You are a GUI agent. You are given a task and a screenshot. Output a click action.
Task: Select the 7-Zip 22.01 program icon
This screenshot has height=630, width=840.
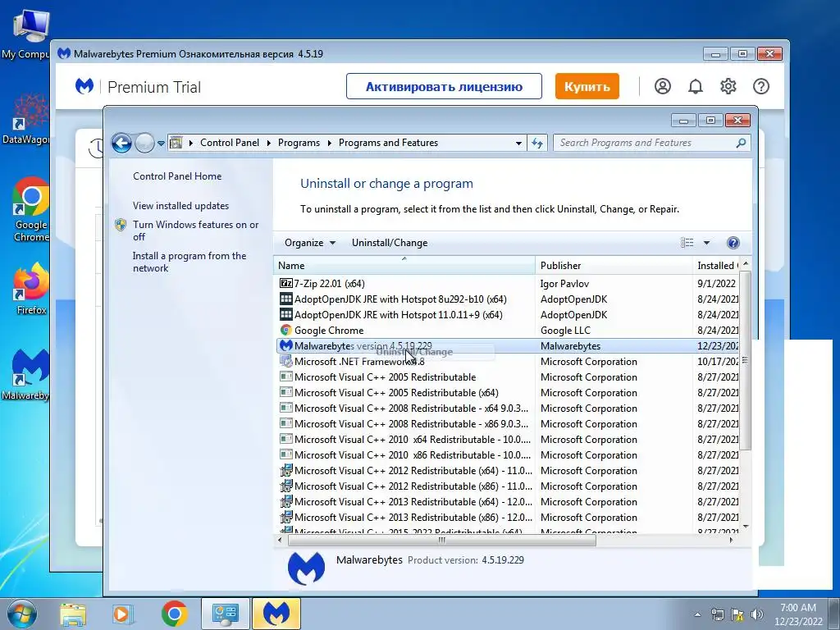point(286,283)
